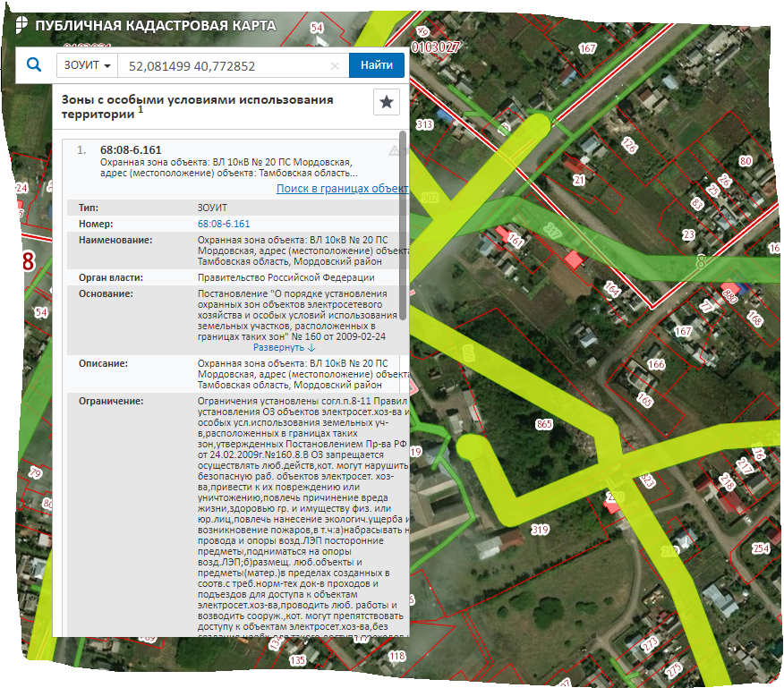
Task: Select parcel 319 on the map
Action: (540, 531)
